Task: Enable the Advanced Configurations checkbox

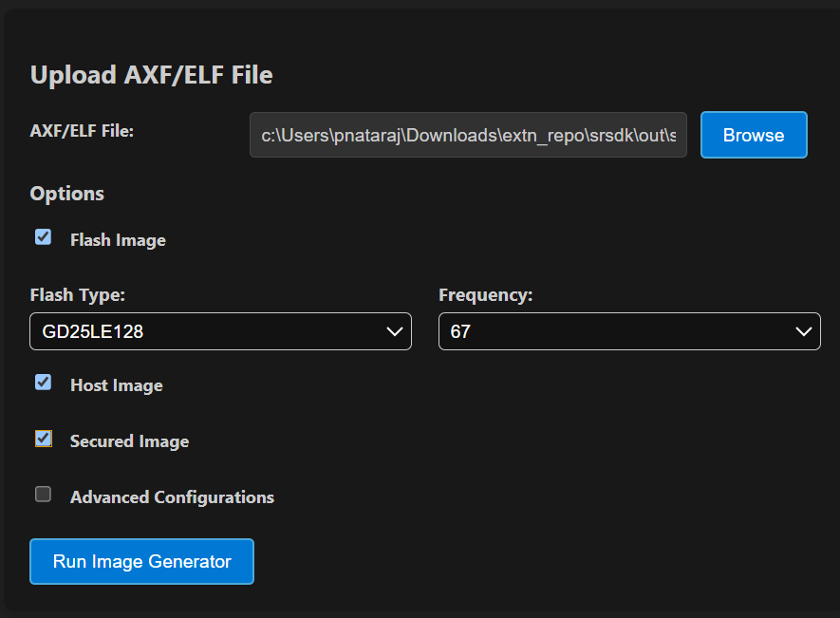Action: 43,495
